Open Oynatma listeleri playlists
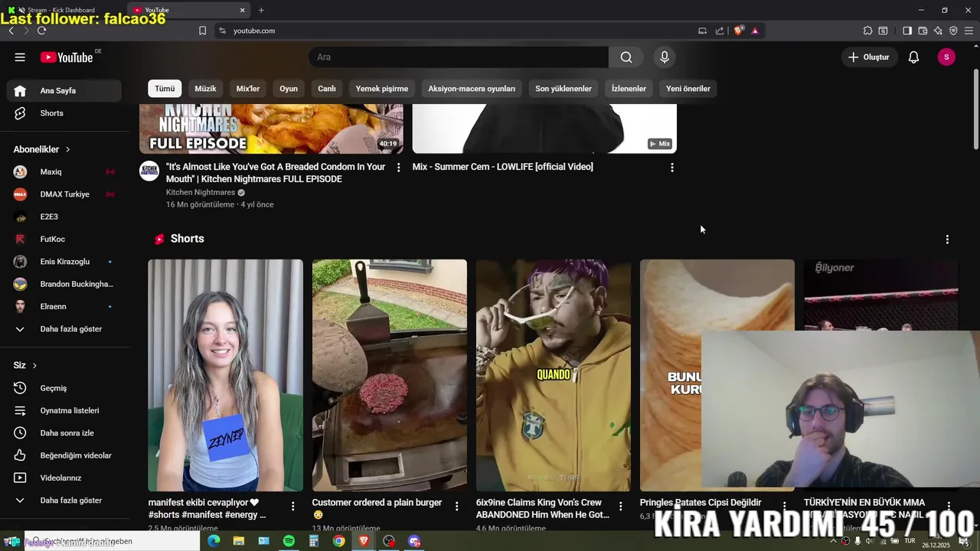The width and height of the screenshot is (980, 551). coord(64,410)
